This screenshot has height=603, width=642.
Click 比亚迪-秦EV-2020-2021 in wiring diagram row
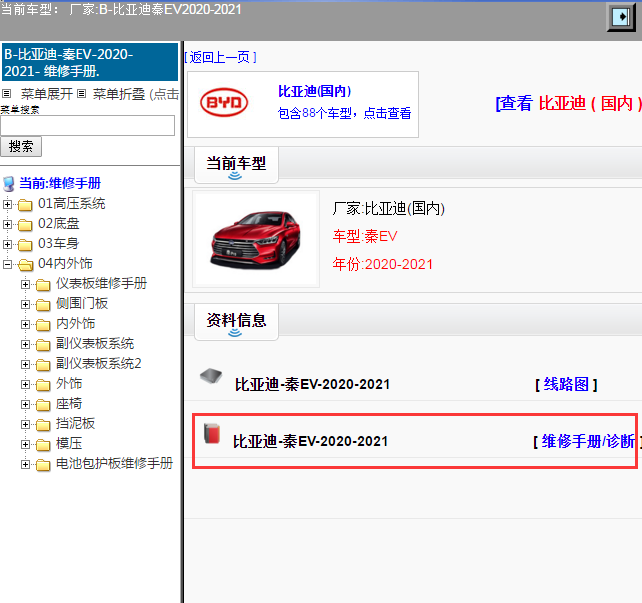click(x=312, y=384)
